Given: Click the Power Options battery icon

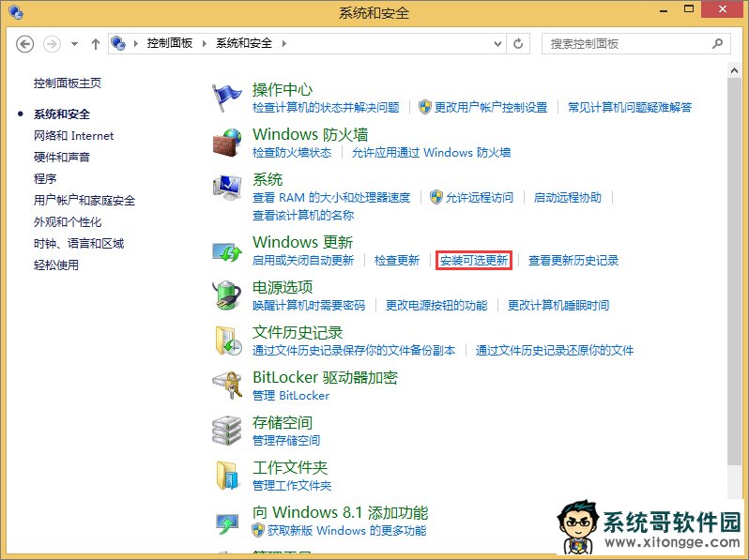Looking at the screenshot, I should pyautogui.click(x=227, y=295).
